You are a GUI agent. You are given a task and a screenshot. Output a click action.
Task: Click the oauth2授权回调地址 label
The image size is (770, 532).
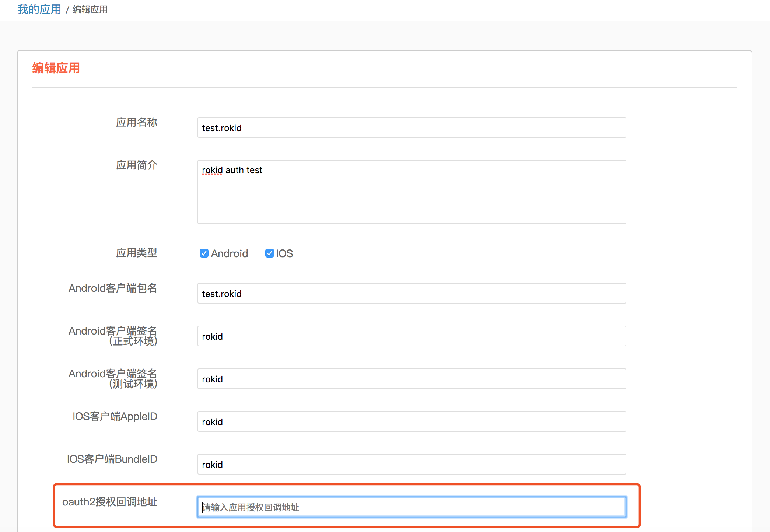pyautogui.click(x=109, y=502)
